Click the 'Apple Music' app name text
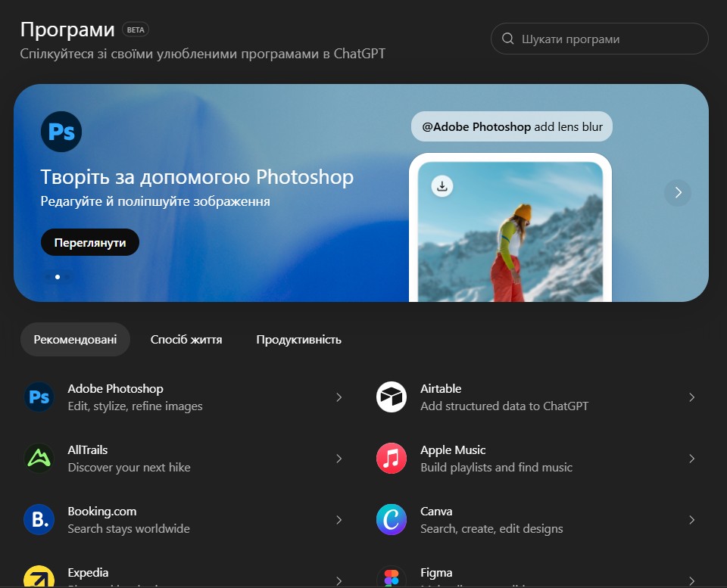The height and width of the screenshot is (588, 727). point(453,450)
